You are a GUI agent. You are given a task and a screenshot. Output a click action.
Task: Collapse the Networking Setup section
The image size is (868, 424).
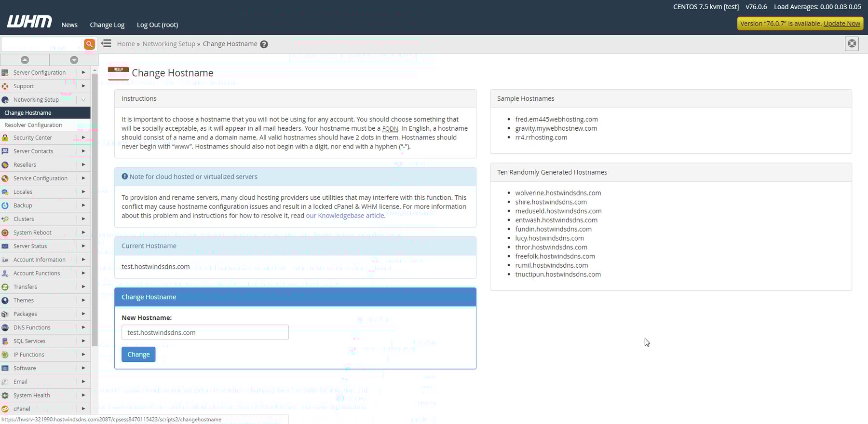83,100
